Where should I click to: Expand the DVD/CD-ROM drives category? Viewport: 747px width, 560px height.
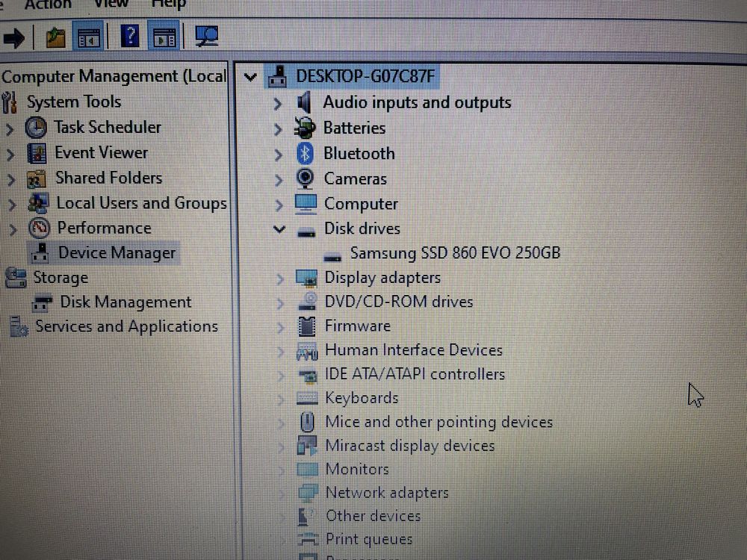[x=281, y=303]
